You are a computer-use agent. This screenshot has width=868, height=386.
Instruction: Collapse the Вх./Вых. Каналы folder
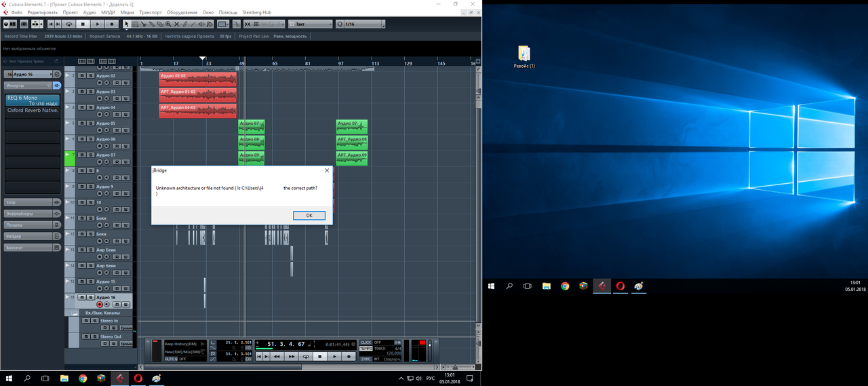pyautogui.click(x=74, y=313)
